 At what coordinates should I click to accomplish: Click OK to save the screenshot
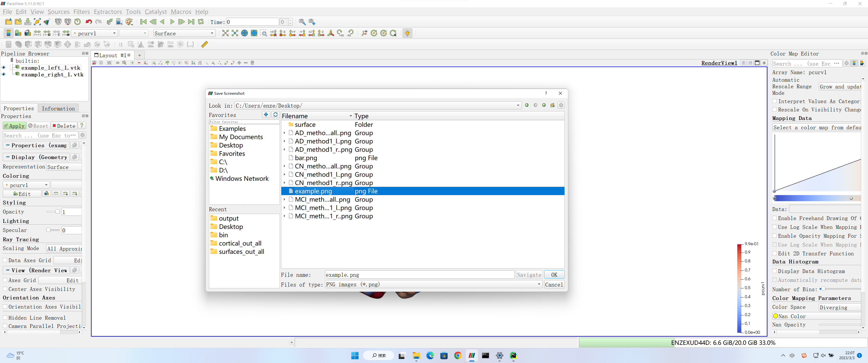pos(554,275)
